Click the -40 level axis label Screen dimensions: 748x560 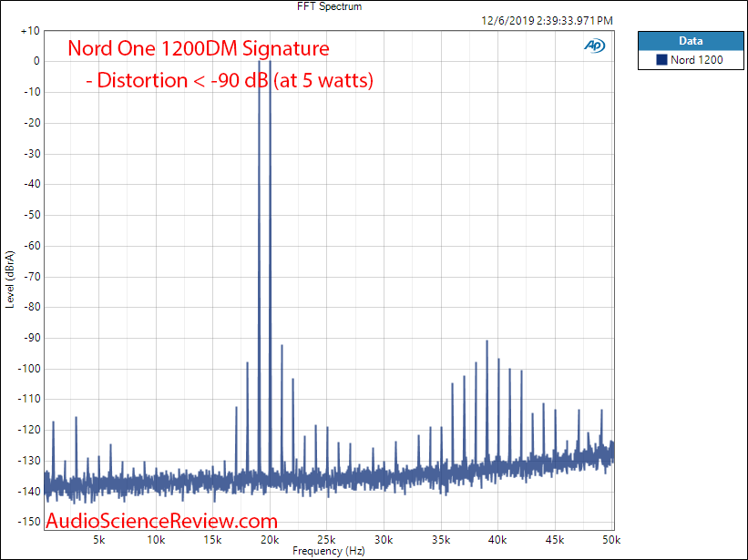[32, 184]
